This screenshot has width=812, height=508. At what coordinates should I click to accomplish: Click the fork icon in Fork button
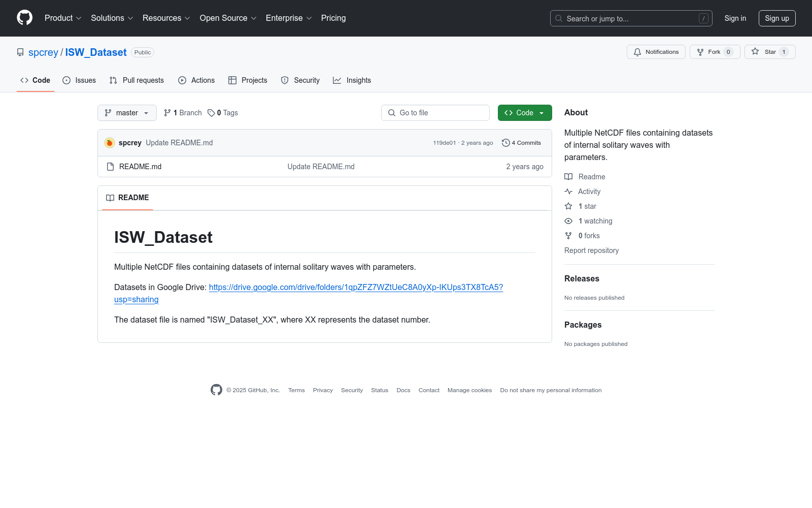click(x=700, y=52)
